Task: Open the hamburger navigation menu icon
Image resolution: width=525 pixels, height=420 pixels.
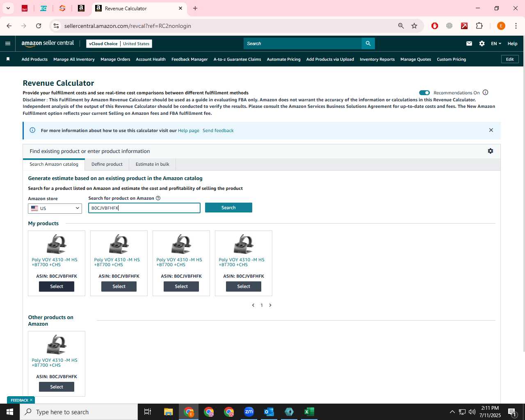Action: tap(8, 43)
